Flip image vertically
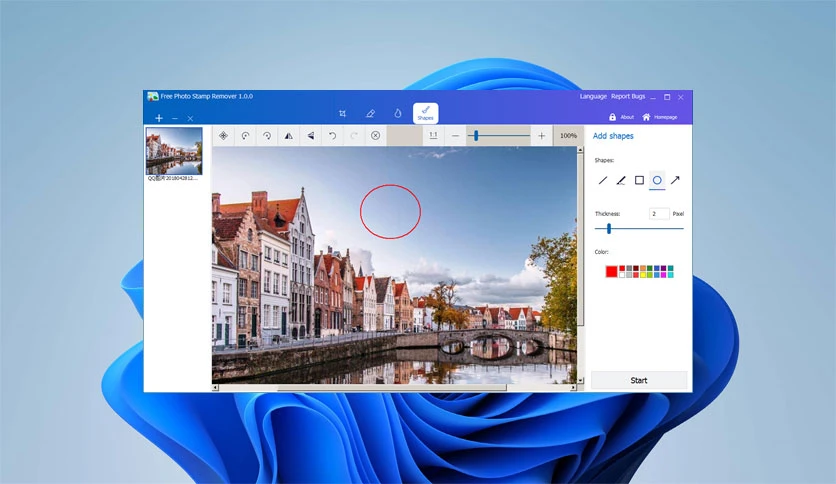836x484 pixels. point(310,136)
